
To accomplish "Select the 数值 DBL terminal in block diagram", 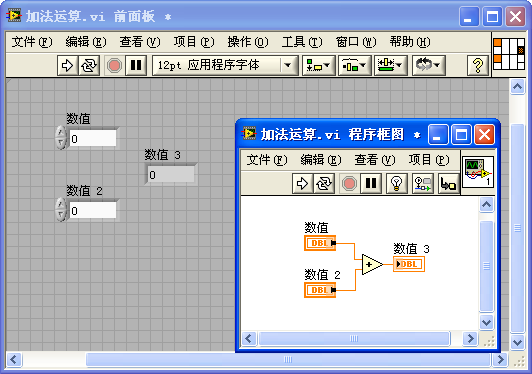I will (x=320, y=243).
